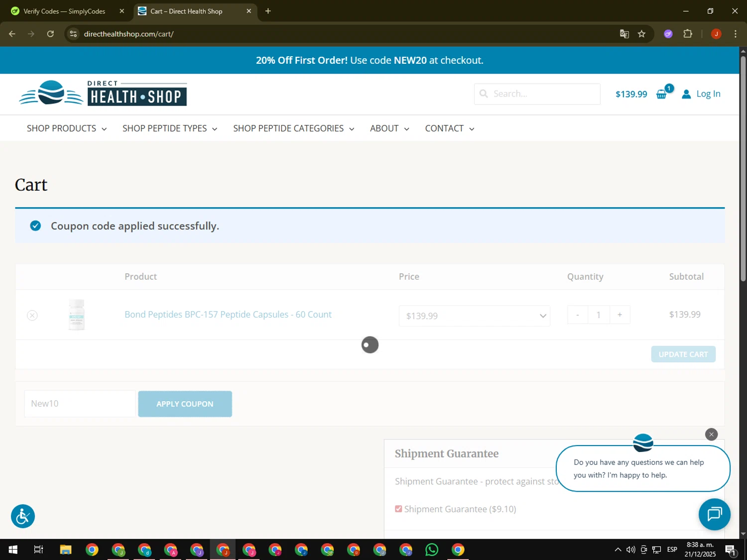Expand SHOP PRODUCTS menu
The height and width of the screenshot is (560, 747).
point(67,128)
